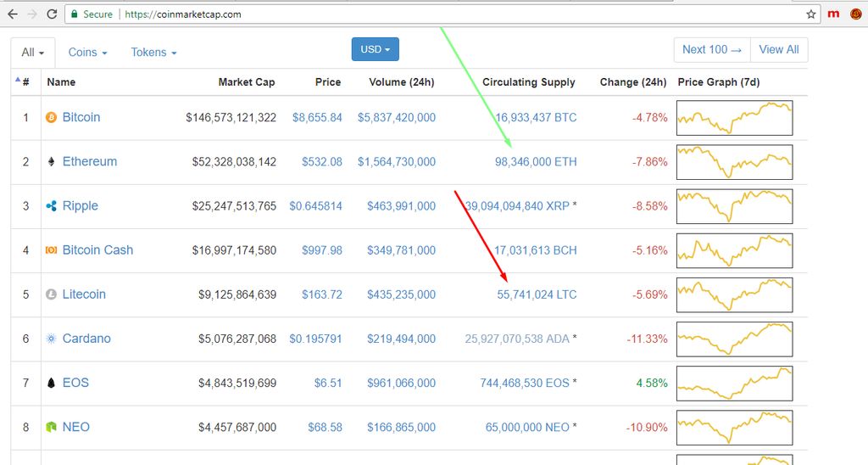Expand the Tokens dropdown
868x465 pixels.
(x=154, y=53)
